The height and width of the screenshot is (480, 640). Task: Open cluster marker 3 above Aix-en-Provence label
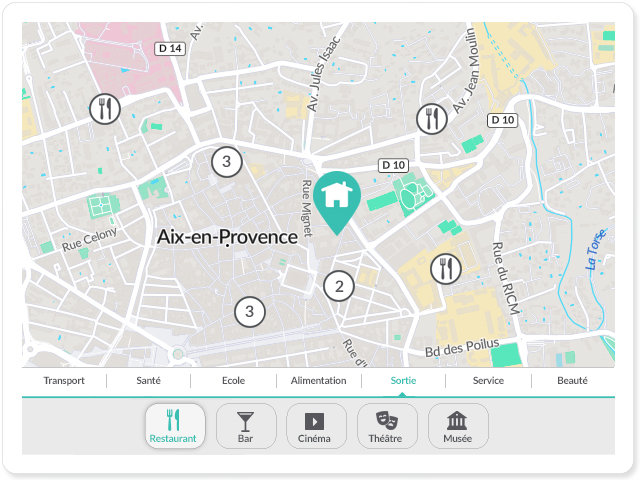227,162
